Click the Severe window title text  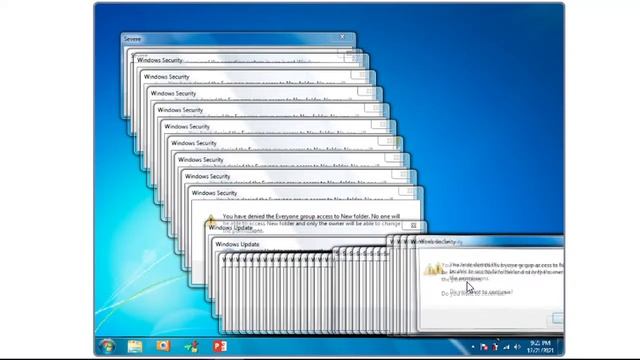point(132,39)
